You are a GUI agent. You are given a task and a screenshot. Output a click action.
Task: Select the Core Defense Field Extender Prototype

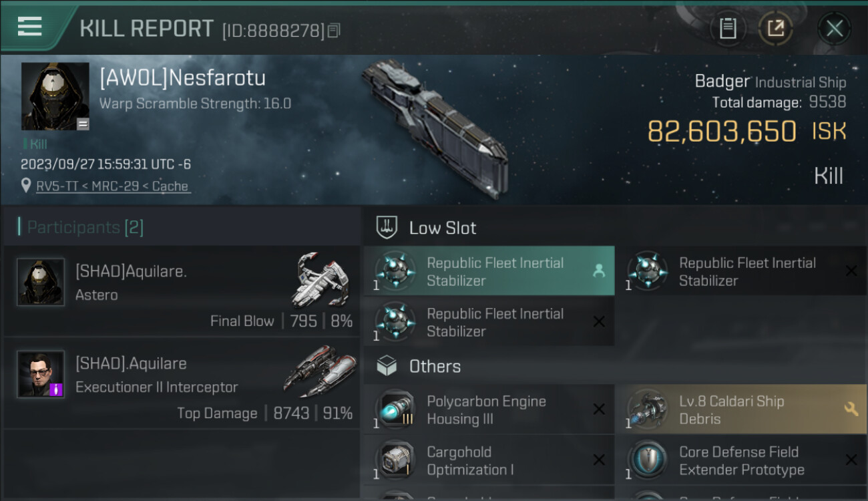tap(740, 460)
